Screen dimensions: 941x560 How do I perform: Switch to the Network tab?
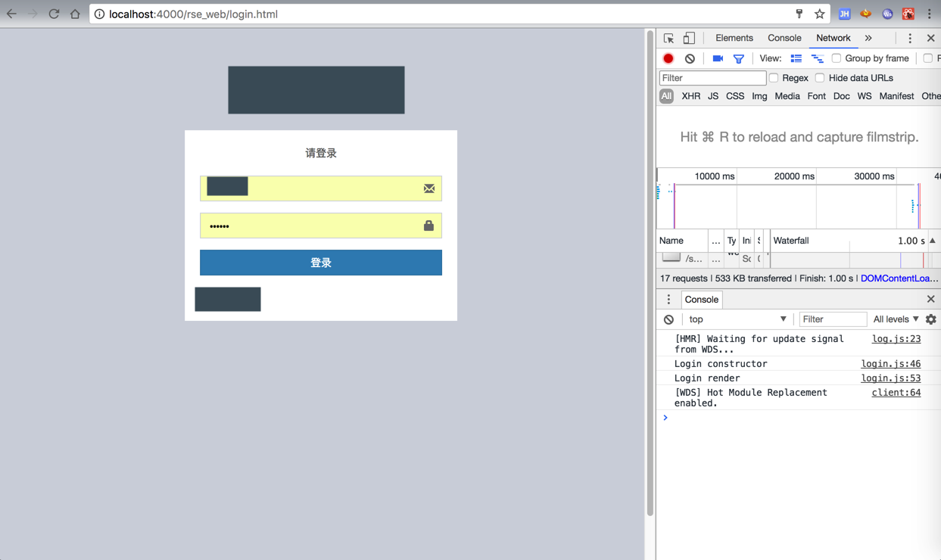[833, 38]
